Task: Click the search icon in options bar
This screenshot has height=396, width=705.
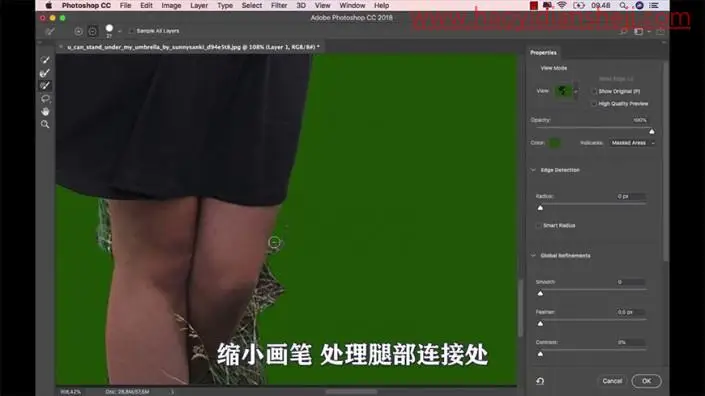Action: (624, 31)
